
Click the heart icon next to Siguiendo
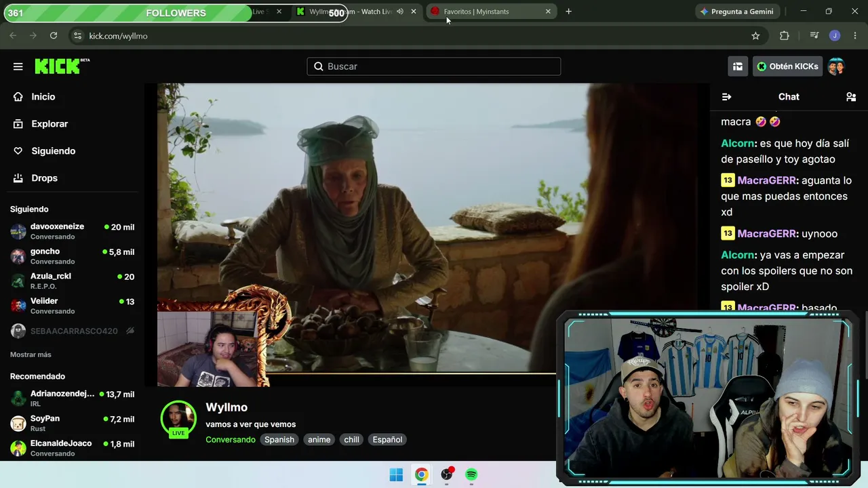click(x=18, y=151)
